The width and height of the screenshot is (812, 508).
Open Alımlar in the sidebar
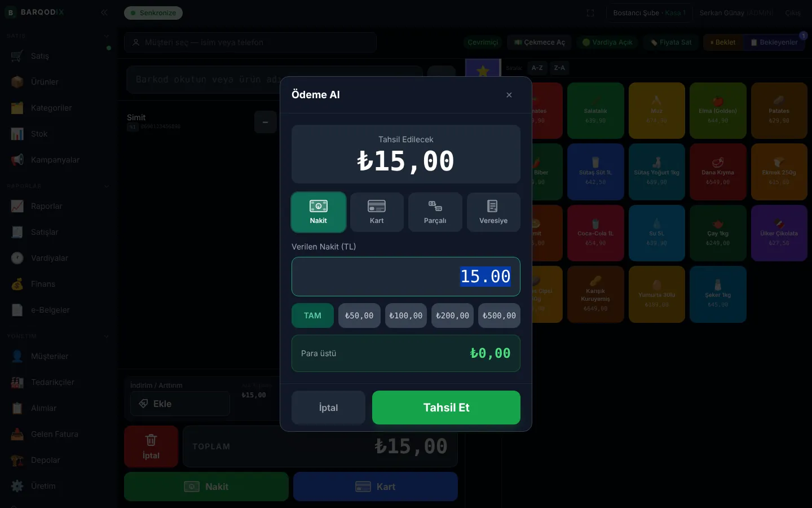point(59,408)
